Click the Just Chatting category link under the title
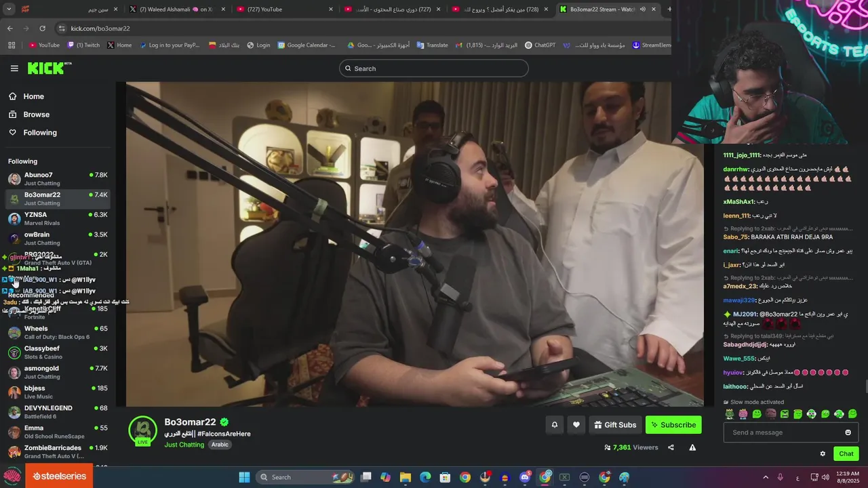Viewport: 868px width, 488px height. [x=183, y=445]
